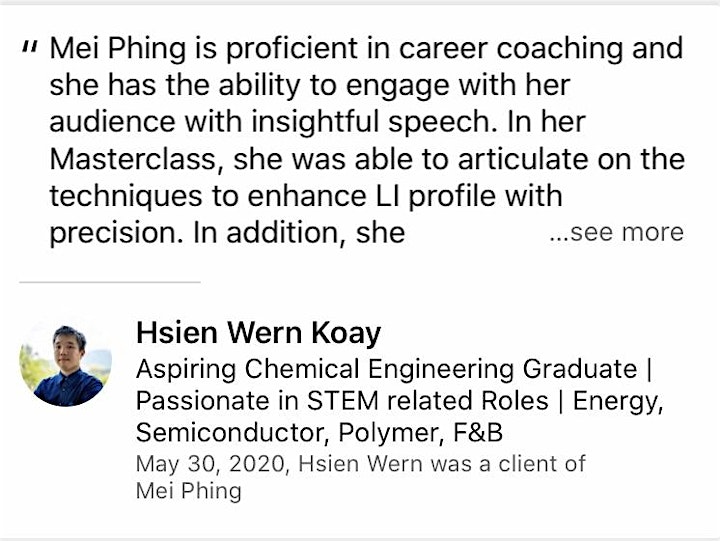Click the 'May 30, 2020' date text
The height and width of the screenshot is (541, 720).
coord(212,464)
